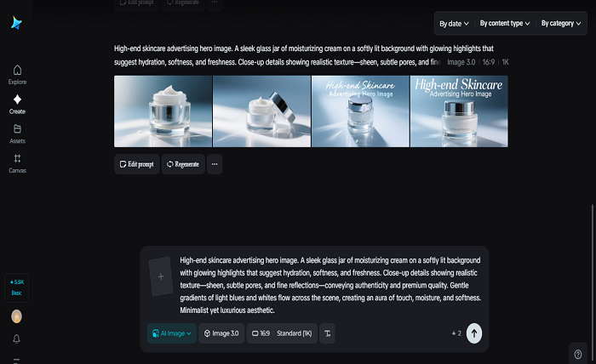The height and width of the screenshot is (364, 596).
Task: Open the 16:9 Standard (1K) ratio settings
Action: [x=282, y=333]
